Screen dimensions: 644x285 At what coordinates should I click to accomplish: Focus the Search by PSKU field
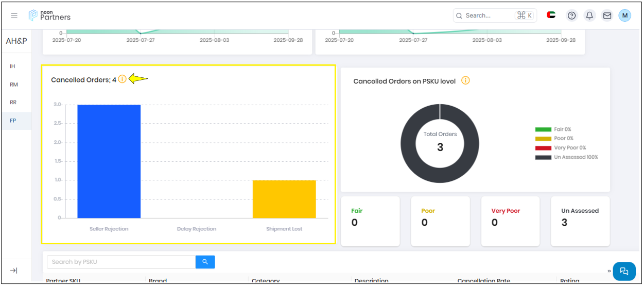point(121,262)
